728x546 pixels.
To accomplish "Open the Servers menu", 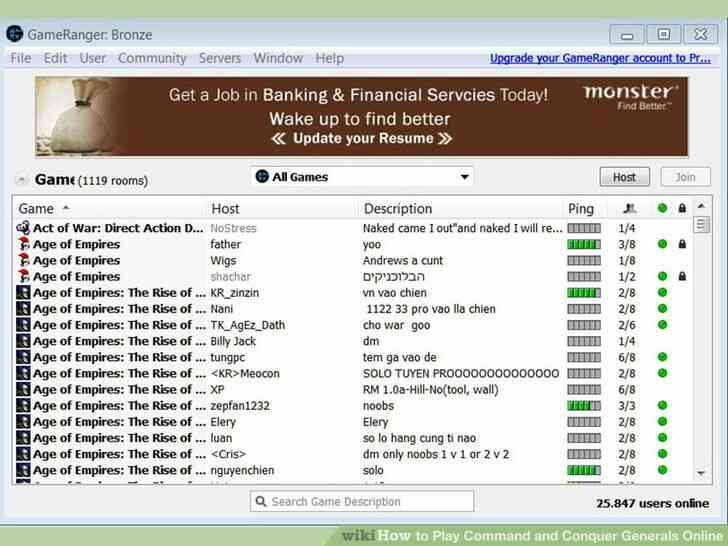I will (220, 58).
